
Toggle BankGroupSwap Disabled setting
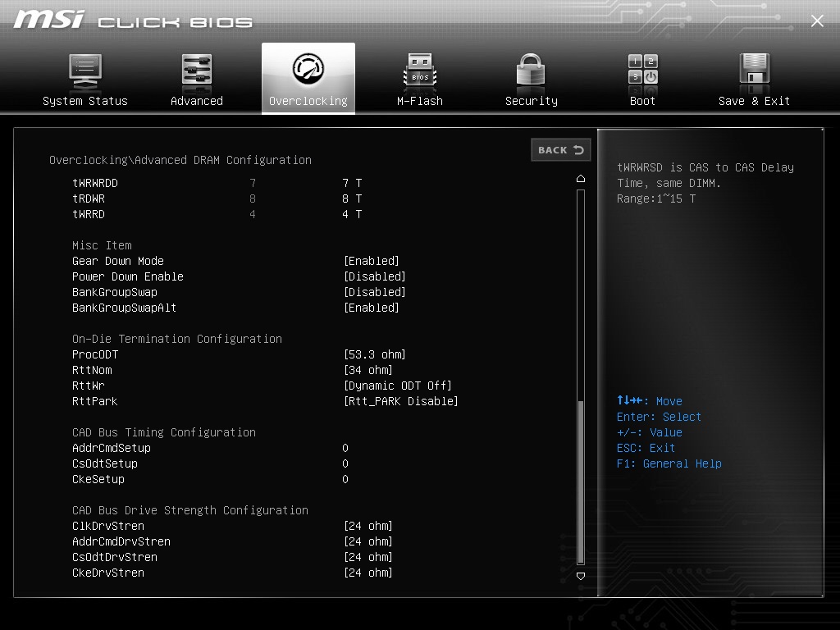pyautogui.click(x=374, y=292)
